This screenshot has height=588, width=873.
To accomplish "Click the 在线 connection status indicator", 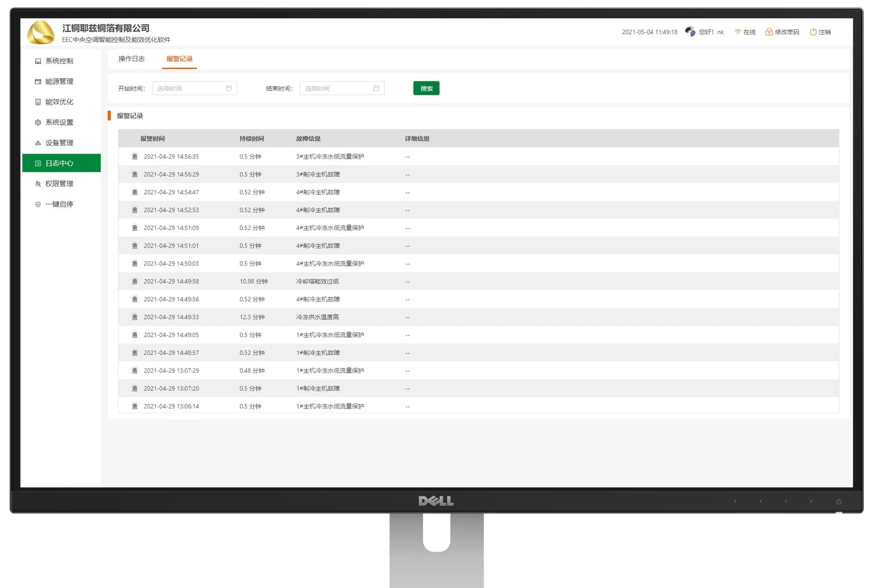I will pos(745,31).
